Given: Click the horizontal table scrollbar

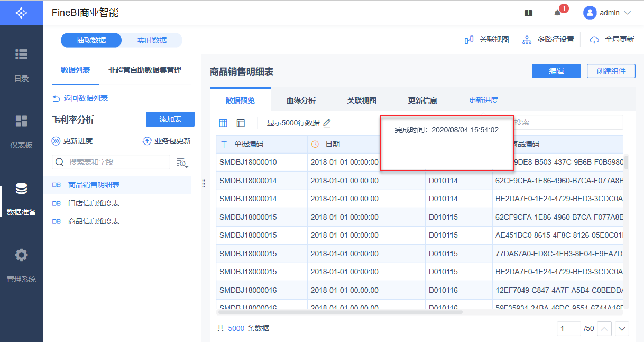Looking at the screenshot, I should coord(339,312).
